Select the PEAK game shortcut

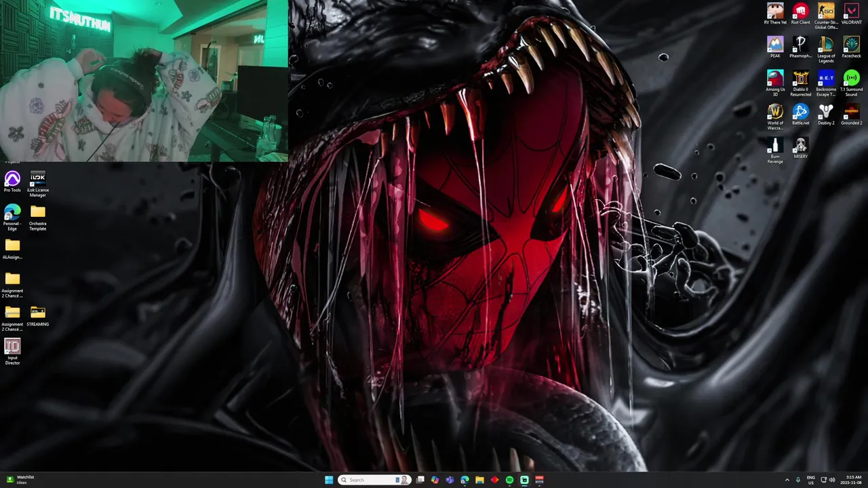click(x=775, y=47)
